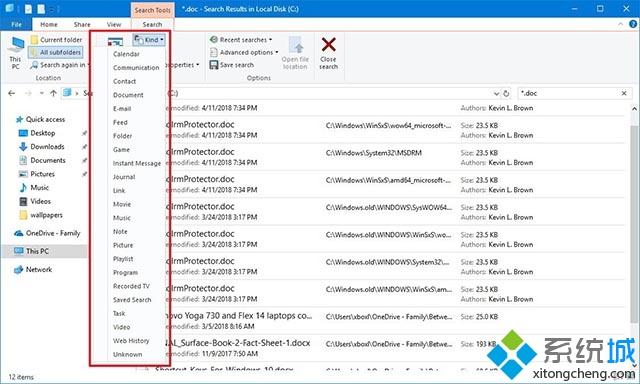Image resolution: width=640 pixels, height=384 pixels.
Task: Choose Playlist from Kind list
Action: (x=123, y=259)
